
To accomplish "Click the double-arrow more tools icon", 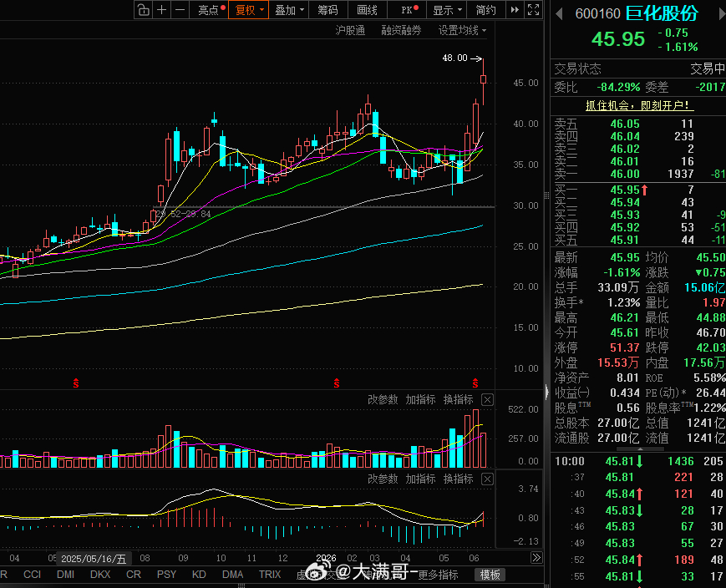I will [x=515, y=10].
